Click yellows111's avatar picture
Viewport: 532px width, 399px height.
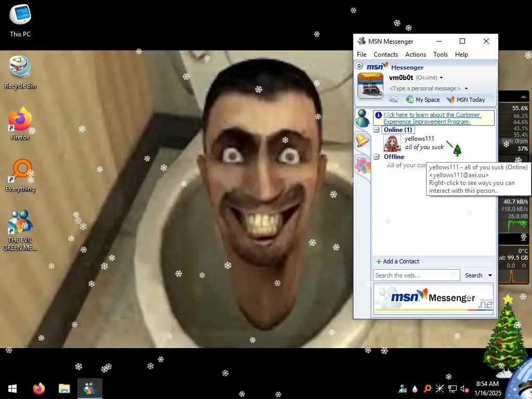coord(392,143)
